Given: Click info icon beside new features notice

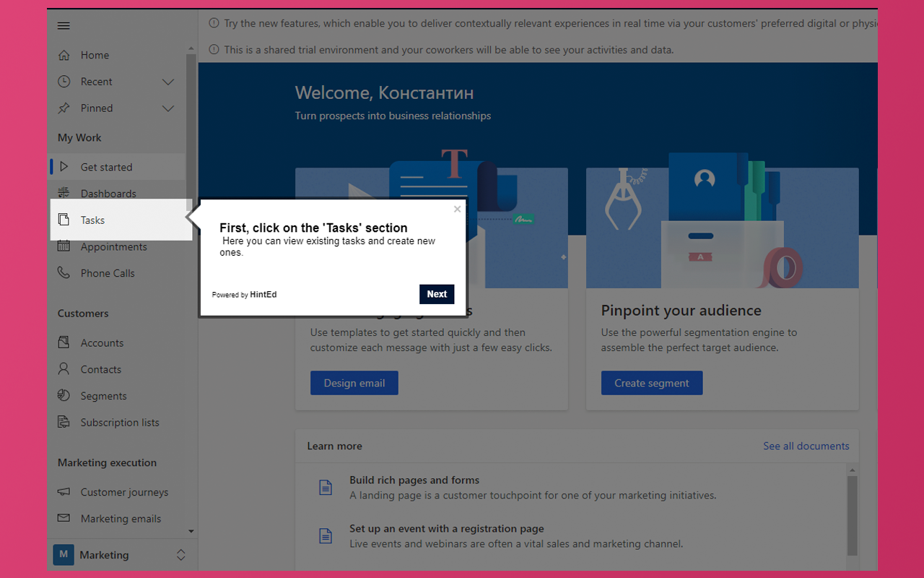Looking at the screenshot, I should coord(214,23).
